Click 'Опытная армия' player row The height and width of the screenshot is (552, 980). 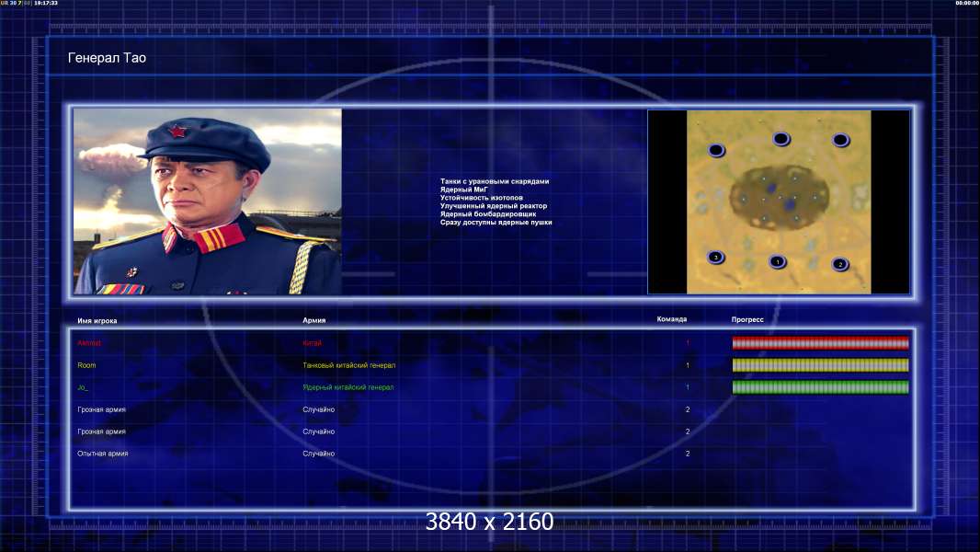pyautogui.click(x=102, y=454)
